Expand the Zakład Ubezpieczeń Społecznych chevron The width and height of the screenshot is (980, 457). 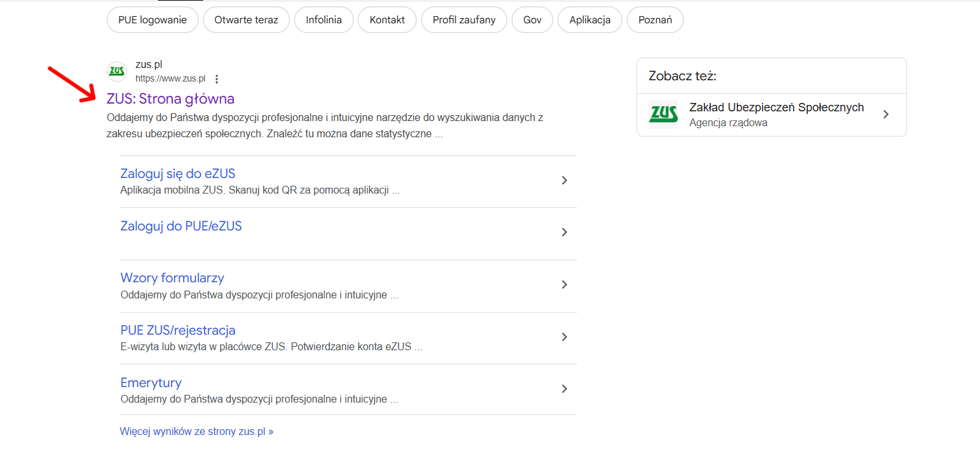point(886,115)
